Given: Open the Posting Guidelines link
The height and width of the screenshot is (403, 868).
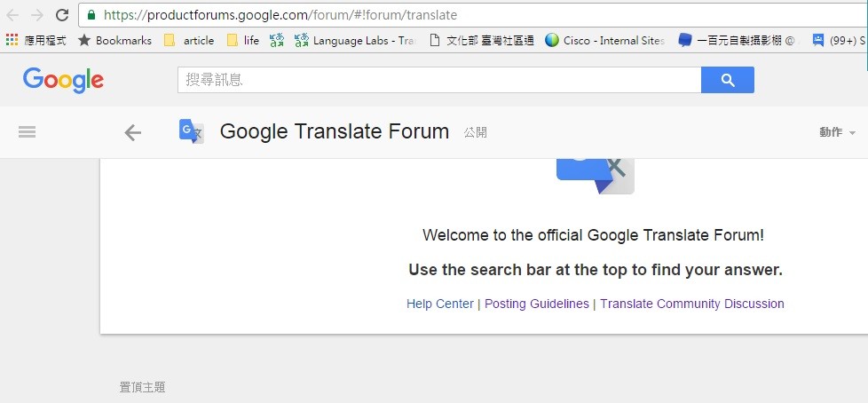Looking at the screenshot, I should click(536, 304).
